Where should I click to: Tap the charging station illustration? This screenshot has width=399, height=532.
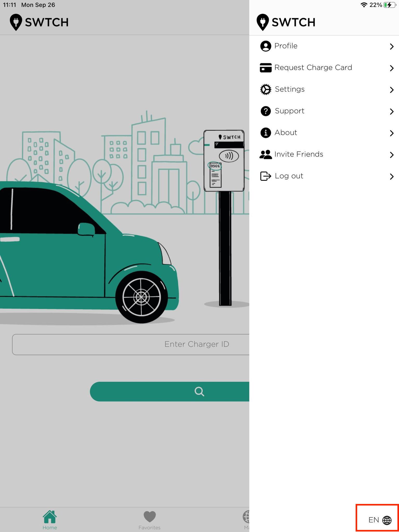click(224, 218)
